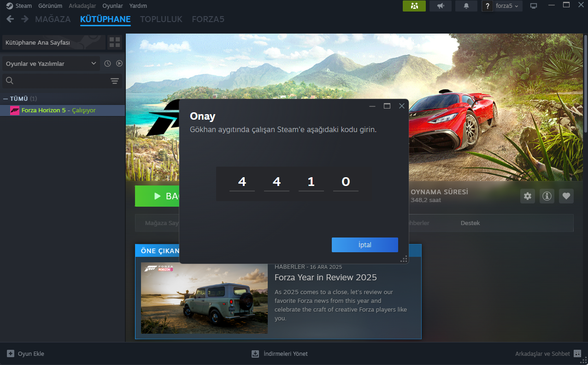Minimize the Onay dialog
Viewport: 588px width, 365px height.
(x=372, y=106)
